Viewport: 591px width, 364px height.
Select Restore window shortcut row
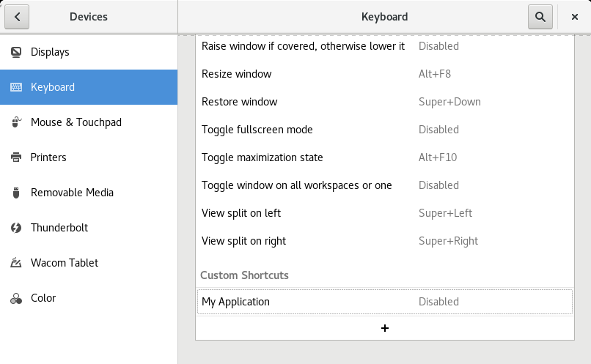(x=384, y=102)
